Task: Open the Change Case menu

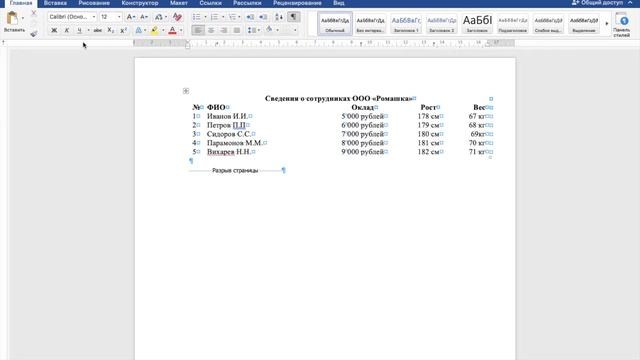Action: [x=160, y=17]
